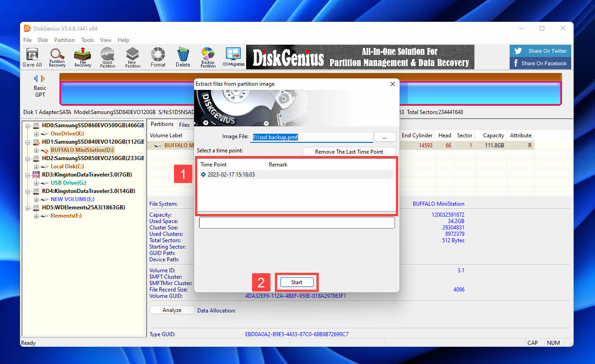Viewport: 595px width, 364px height.
Task: Click the Attribute column header
Action: [521, 135]
